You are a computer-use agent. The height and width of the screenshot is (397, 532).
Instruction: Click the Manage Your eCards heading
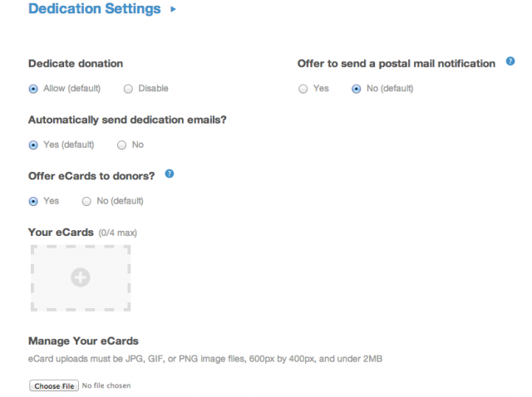[83, 341]
